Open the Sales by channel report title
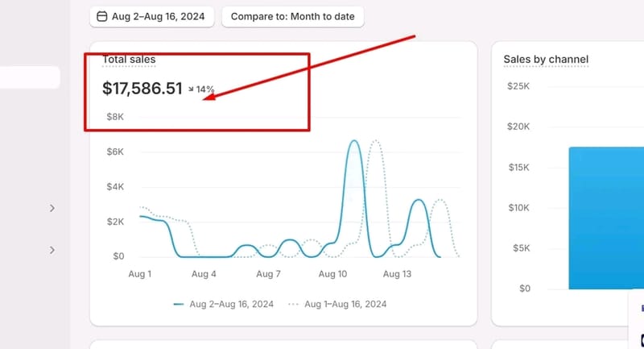The width and height of the screenshot is (644, 349). click(x=546, y=60)
